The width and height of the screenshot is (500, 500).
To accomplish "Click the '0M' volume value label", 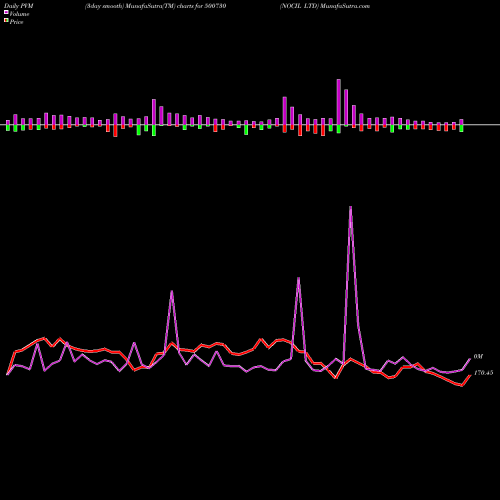I will tap(478, 357).
